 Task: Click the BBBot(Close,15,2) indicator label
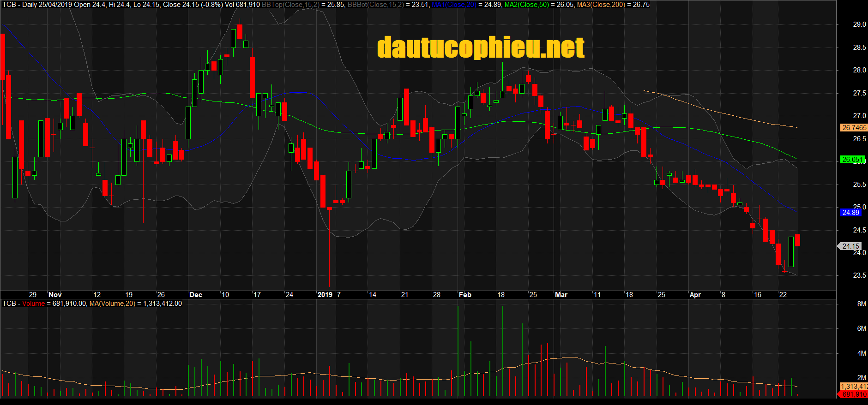[x=375, y=5]
